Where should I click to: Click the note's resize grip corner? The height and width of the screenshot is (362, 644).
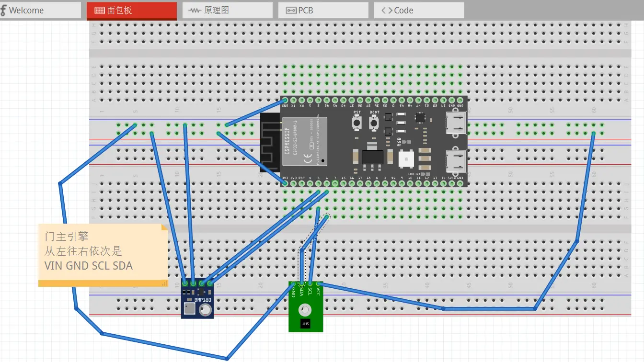(165, 283)
